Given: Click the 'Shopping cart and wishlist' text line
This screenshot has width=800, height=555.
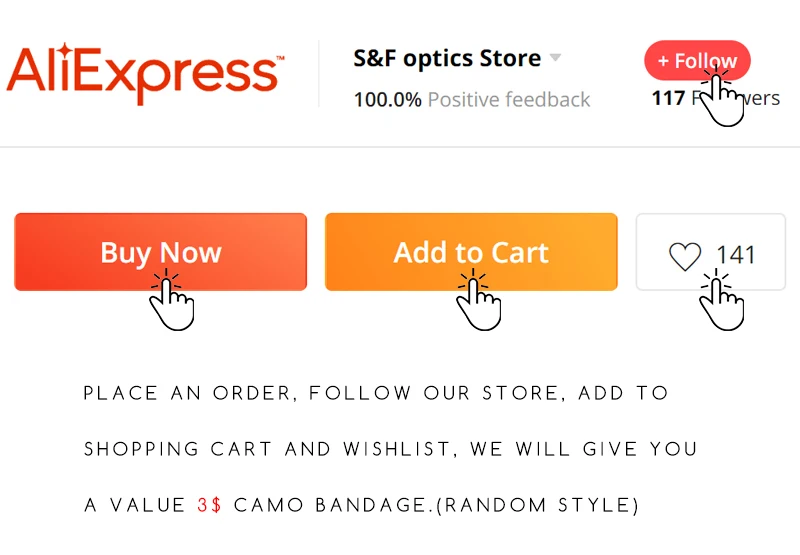Looking at the screenshot, I should pos(390,449).
